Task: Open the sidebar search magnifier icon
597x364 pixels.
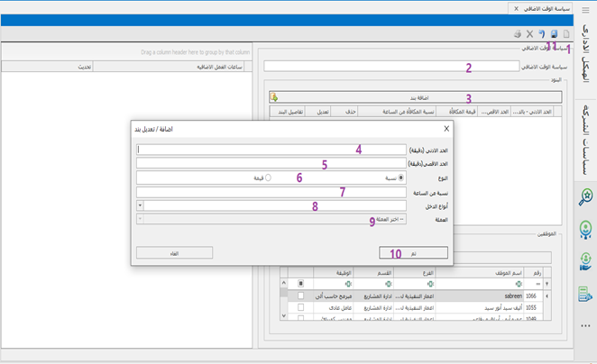Action: click(x=585, y=196)
